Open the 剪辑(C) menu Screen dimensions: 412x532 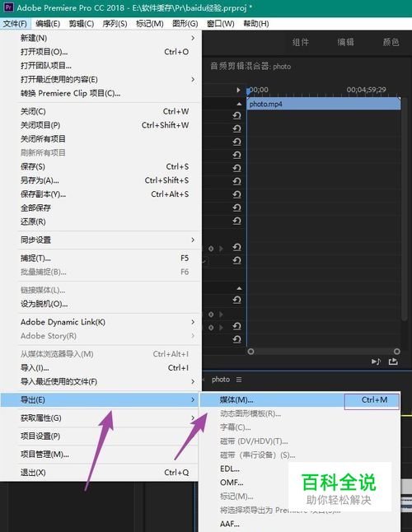(81, 24)
